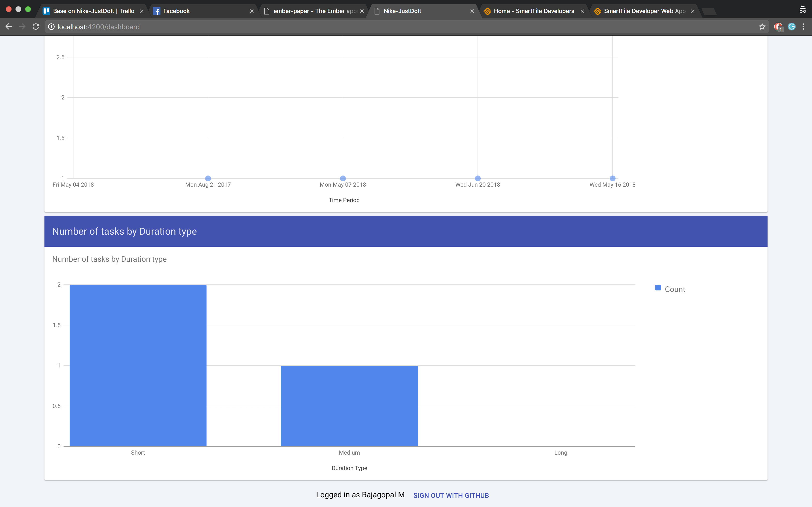Close the Facebook tab
The image size is (812, 507).
tap(252, 11)
